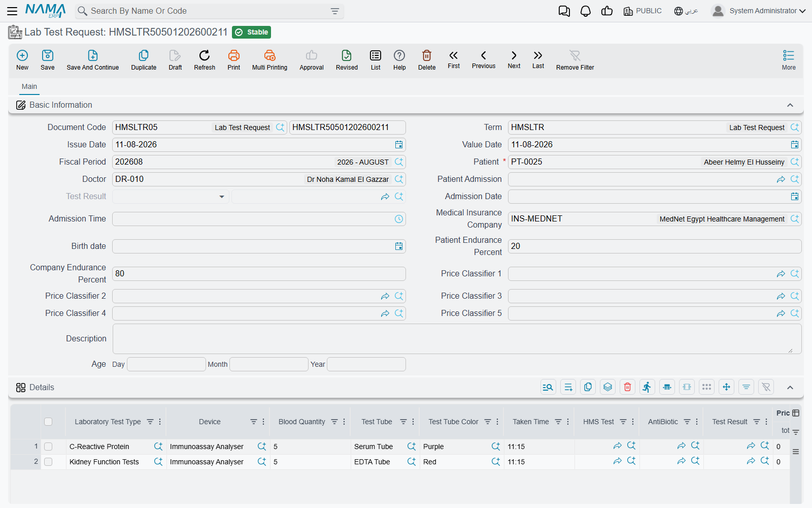Open the Patient Admission linked record arrow
Viewport: 812px width, 508px height.
point(781,179)
